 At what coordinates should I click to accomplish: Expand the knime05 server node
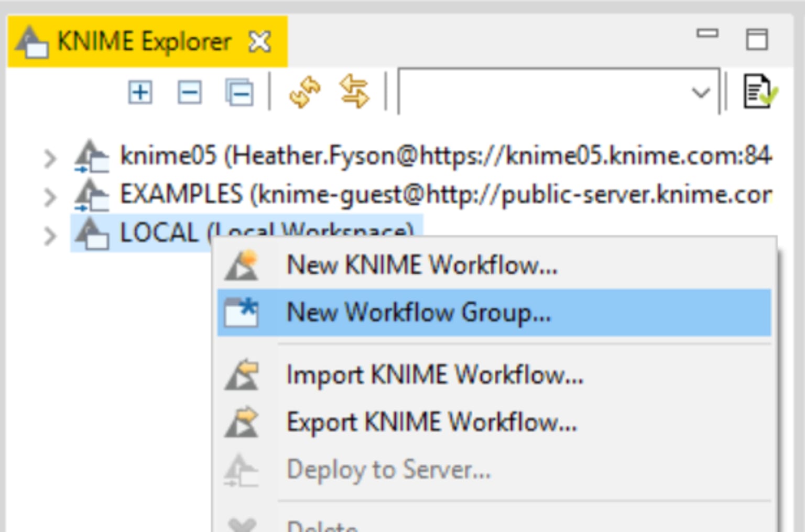coord(50,158)
